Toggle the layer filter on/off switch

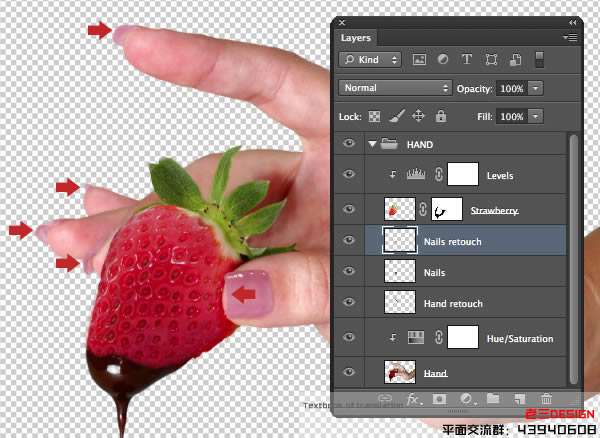point(541,60)
